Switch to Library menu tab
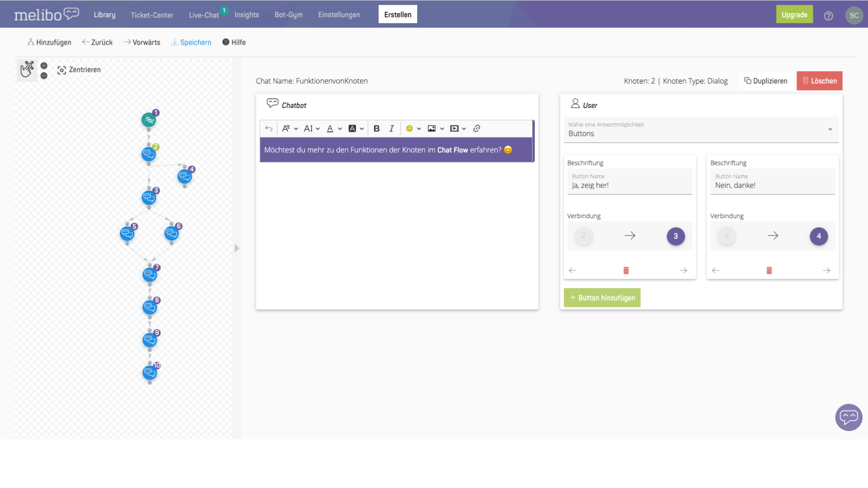This screenshot has height=488, width=868. tap(105, 14)
